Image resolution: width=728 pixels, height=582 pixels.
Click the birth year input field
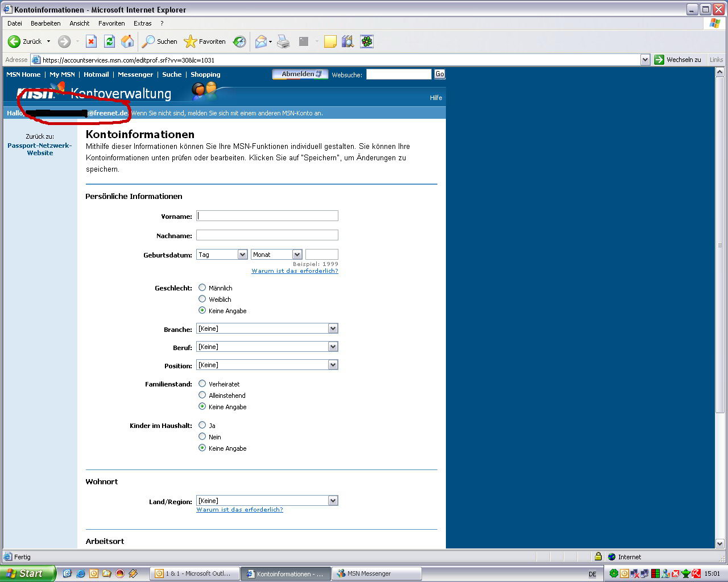(x=322, y=254)
